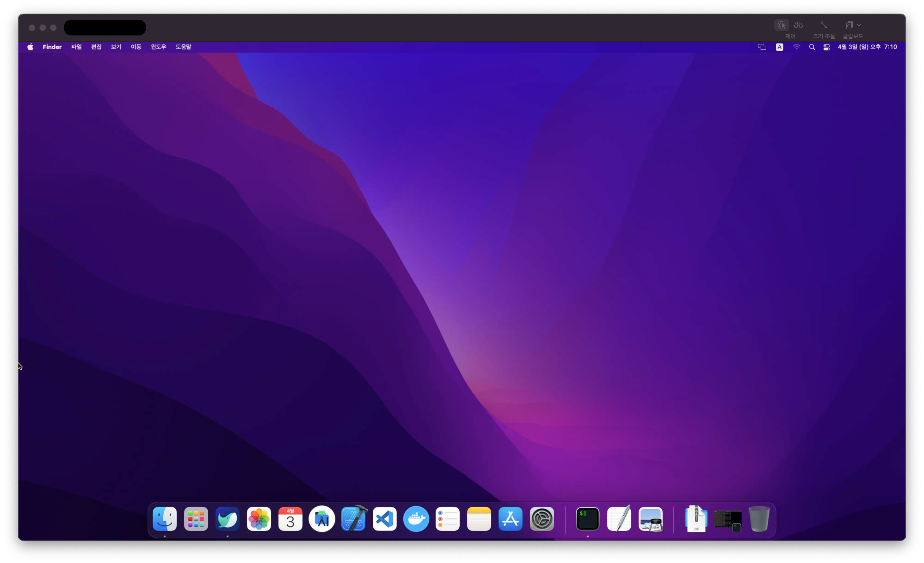The image size is (924, 563).
Task: Click the Spotlight search magnifier icon
Action: (812, 47)
